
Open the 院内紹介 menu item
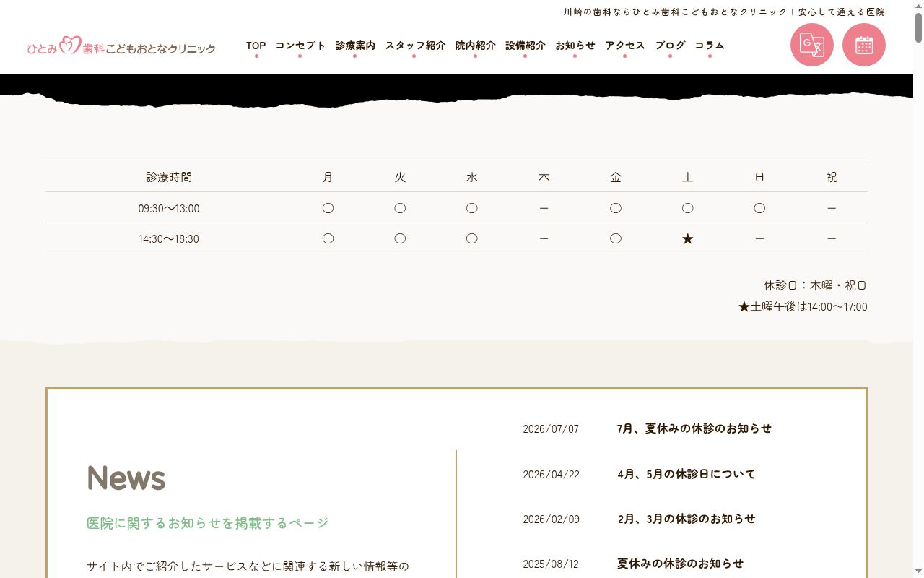(475, 46)
